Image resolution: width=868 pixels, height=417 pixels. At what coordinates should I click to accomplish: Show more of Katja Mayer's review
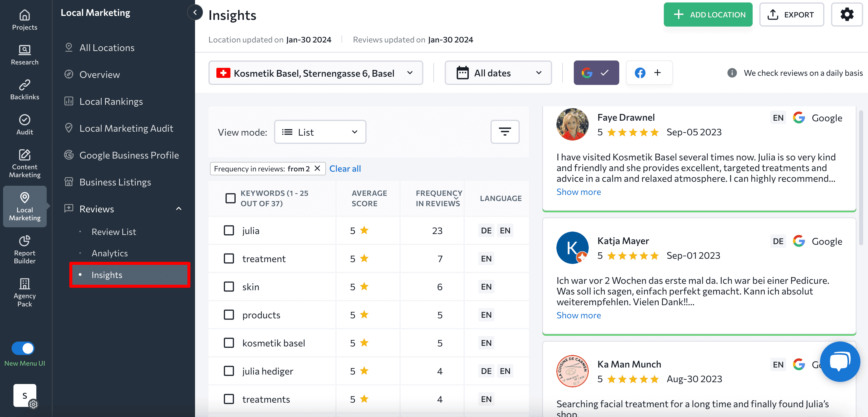pos(578,315)
